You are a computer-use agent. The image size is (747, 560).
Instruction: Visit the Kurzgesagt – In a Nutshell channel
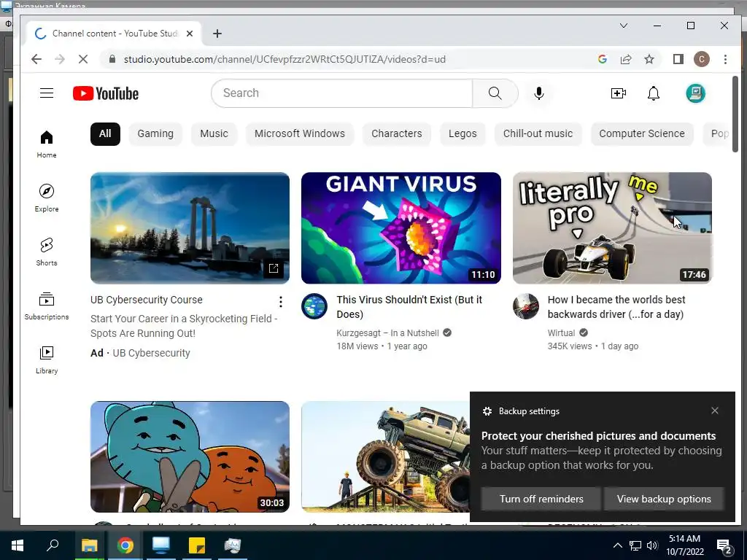click(x=387, y=332)
